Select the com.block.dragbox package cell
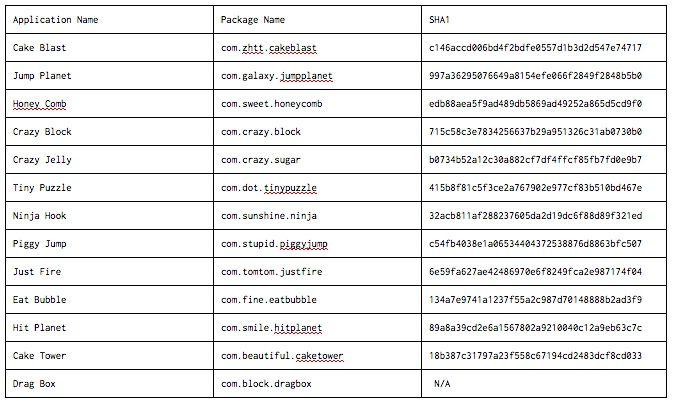The width and height of the screenshot is (673, 406). pos(318,384)
